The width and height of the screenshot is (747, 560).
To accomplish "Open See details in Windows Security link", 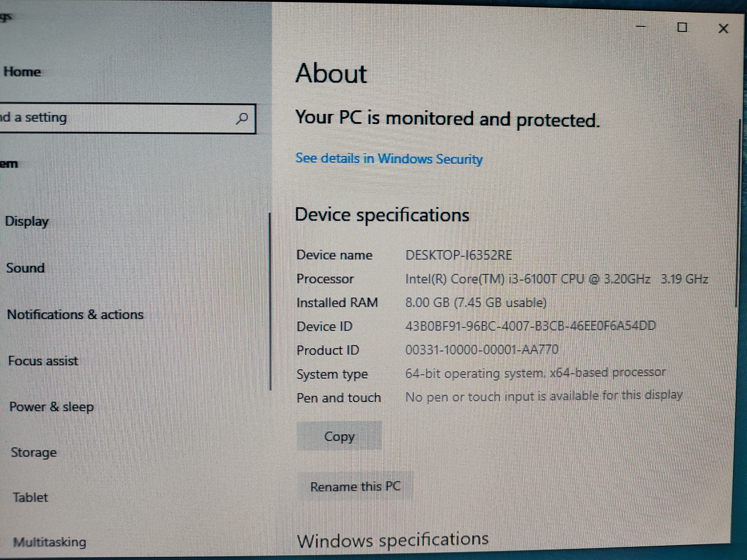I will click(x=389, y=158).
